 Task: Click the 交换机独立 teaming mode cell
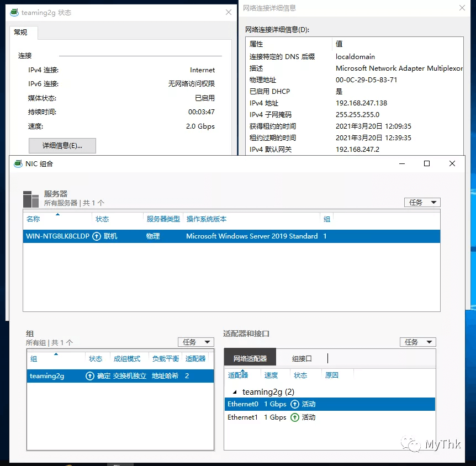(130, 376)
